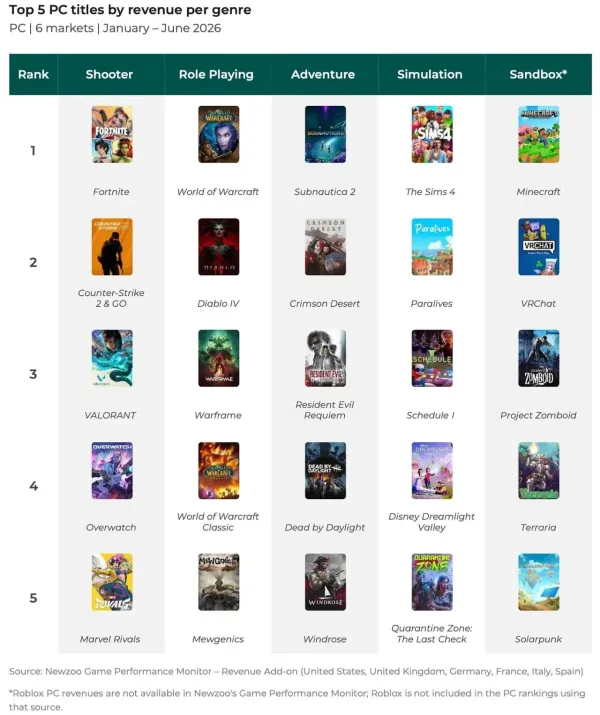Viewport: 600px width, 715px height.
Task: Click the 'Dead by Daylight' label
Action: [325, 528]
